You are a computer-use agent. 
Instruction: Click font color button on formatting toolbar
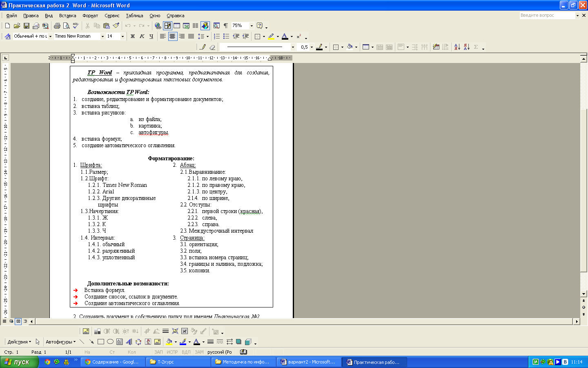tap(285, 36)
